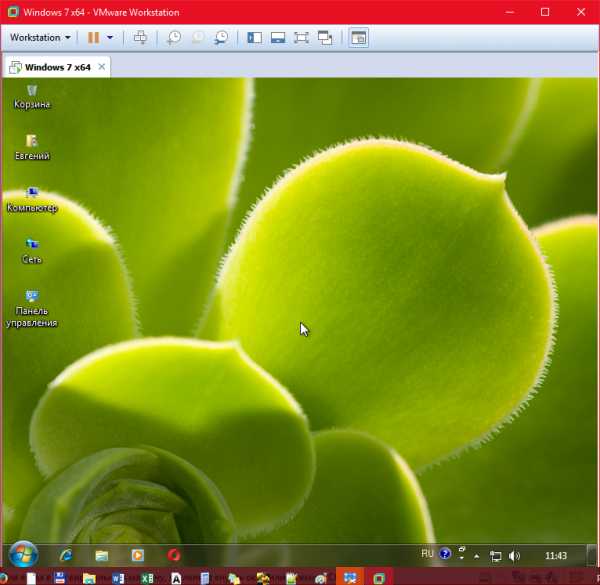Open the network tray icon
Screen dimensions: 600x585
pyautogui.click(x=496, y=556)
